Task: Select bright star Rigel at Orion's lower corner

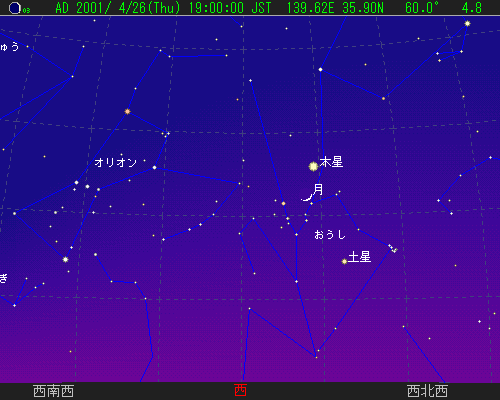Action: click(65, 259)
